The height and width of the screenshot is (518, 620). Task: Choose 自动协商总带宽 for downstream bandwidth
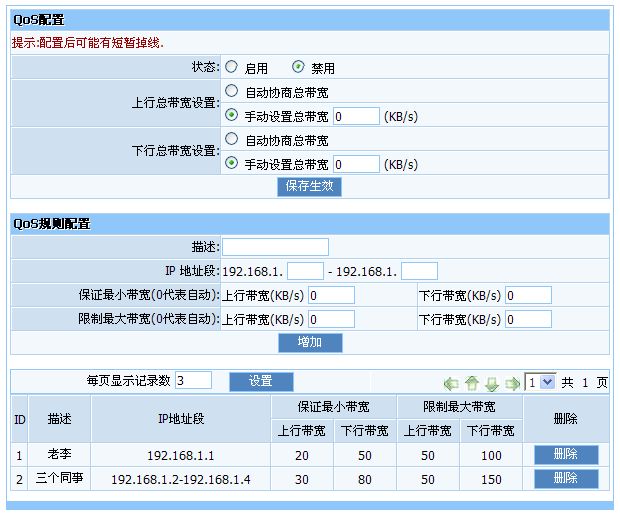point(232,140)
